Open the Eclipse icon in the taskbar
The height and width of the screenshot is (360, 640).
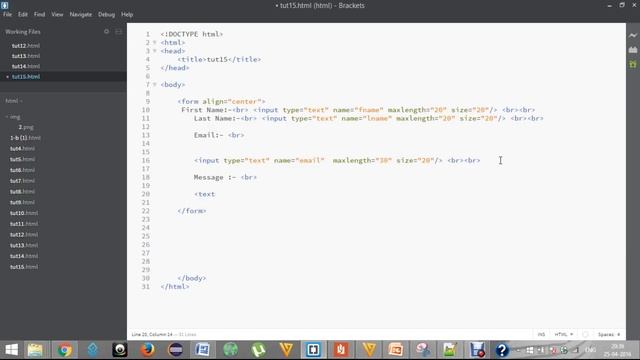176,350
